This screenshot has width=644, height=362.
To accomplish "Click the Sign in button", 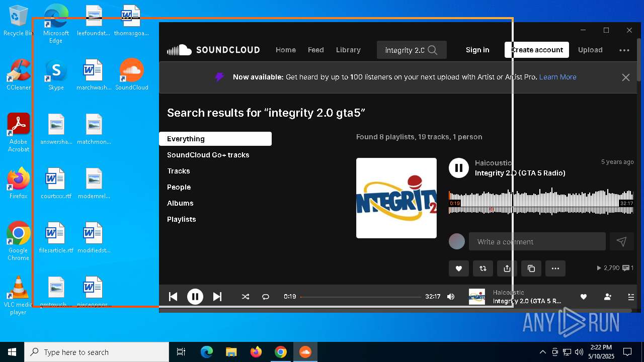I will point(477,50).
